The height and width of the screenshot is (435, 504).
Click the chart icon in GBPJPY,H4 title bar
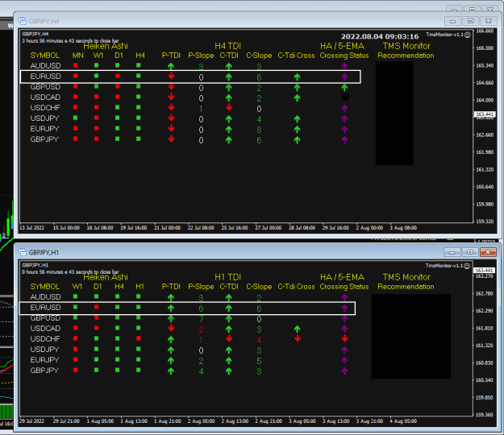(x=23, y=21)
